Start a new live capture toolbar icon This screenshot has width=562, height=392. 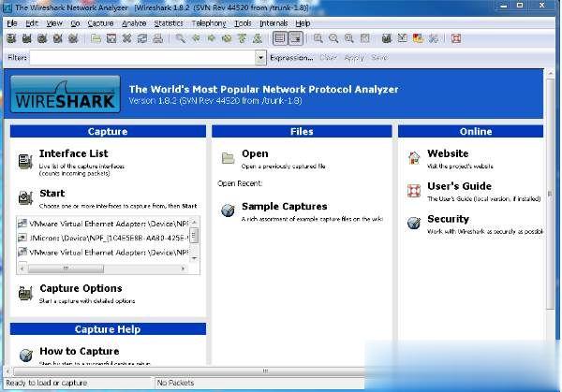click(x=42, y=38)
